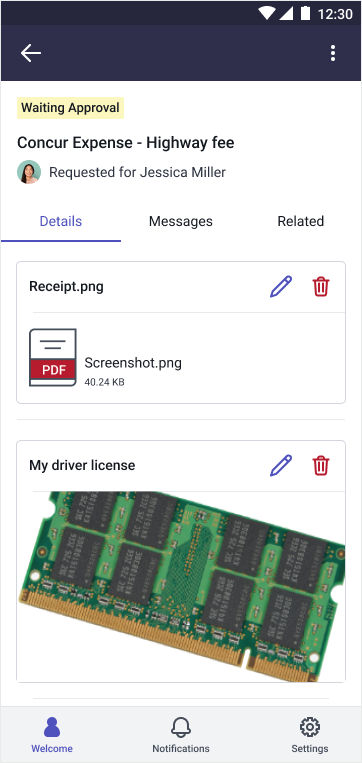Click Requested for Jessica Miller text
Screen dimensions: 362x763
(x=137, y=172)
